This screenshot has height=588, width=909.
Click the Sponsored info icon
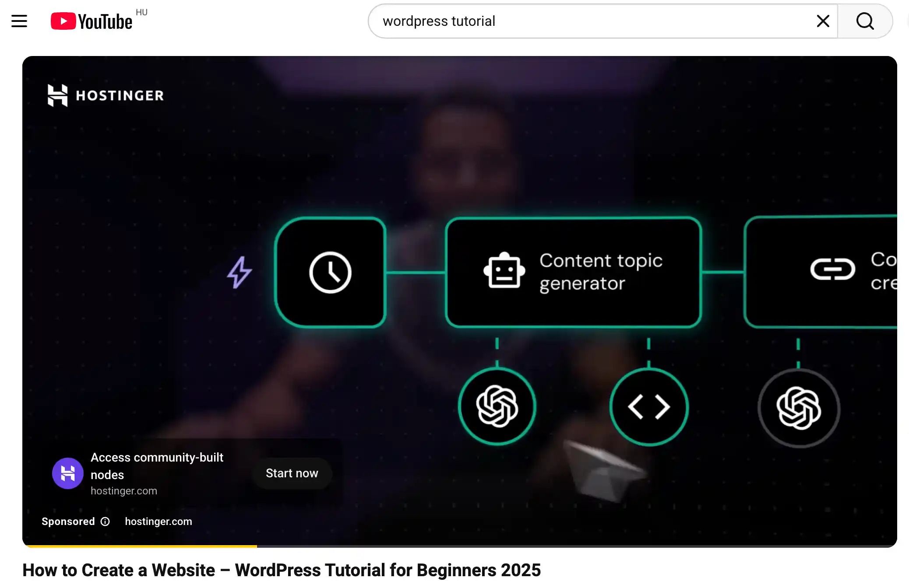tap(105, 521)
